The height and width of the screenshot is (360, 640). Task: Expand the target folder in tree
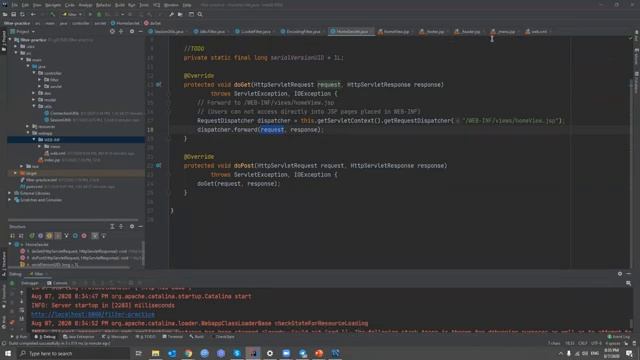coord(16,173)
